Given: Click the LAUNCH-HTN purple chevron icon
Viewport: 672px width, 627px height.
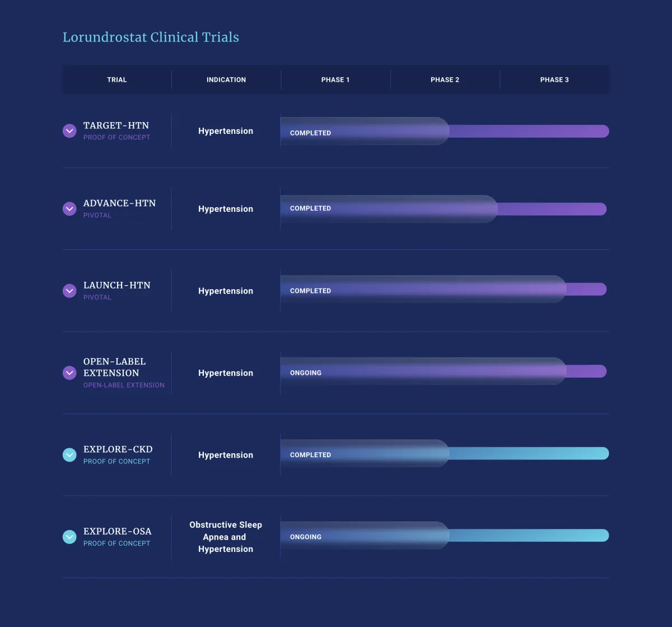Looking at the screenshot, I should [69, 291].
